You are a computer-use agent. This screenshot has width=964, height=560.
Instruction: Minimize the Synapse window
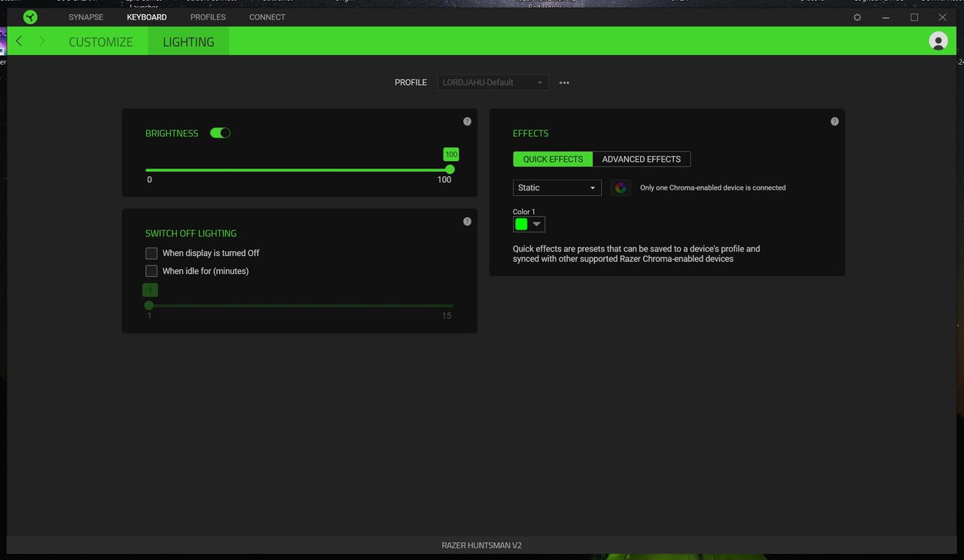click(886, 17)
